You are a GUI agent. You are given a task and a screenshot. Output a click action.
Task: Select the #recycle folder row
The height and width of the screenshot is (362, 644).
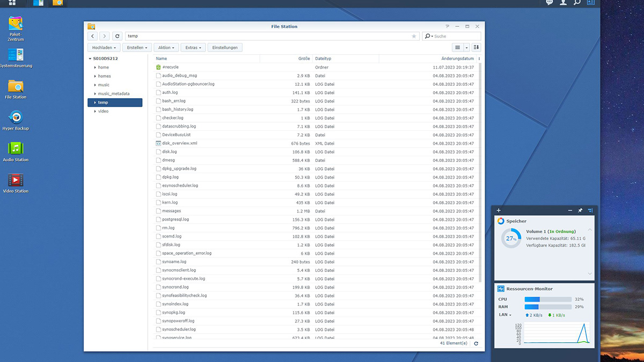click(x=316, y=68)
